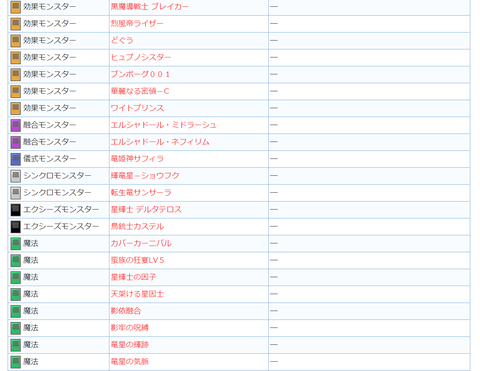The width and height of the screenshot is (480, 371).
Task: Select 魔法 text in 竜星の気脈 row
Action: (x=31, y=362)
